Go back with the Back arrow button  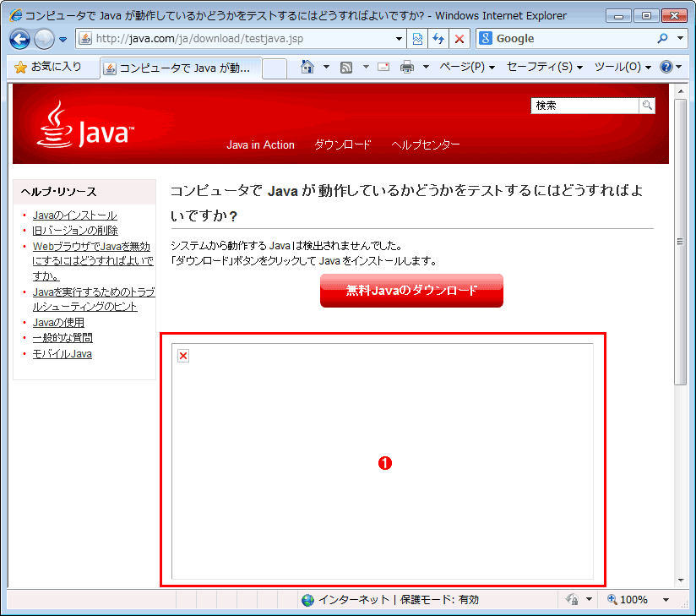tap(20, 39)
